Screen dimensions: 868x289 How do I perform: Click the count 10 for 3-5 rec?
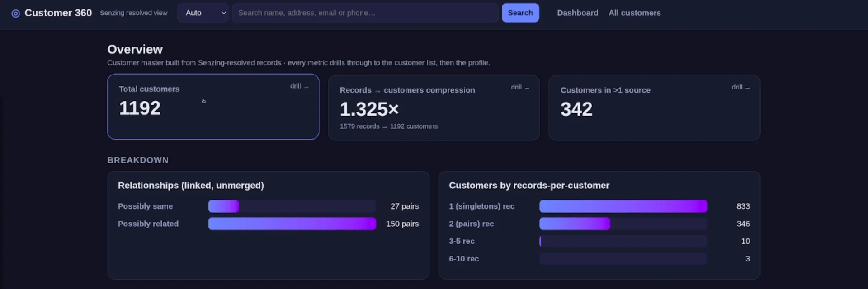745,242
